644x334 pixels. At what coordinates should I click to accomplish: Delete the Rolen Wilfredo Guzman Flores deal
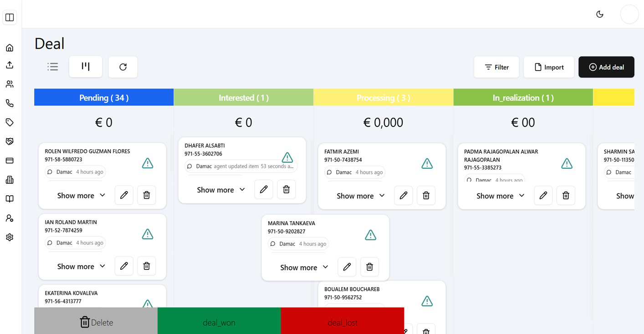tap(147, 195)
